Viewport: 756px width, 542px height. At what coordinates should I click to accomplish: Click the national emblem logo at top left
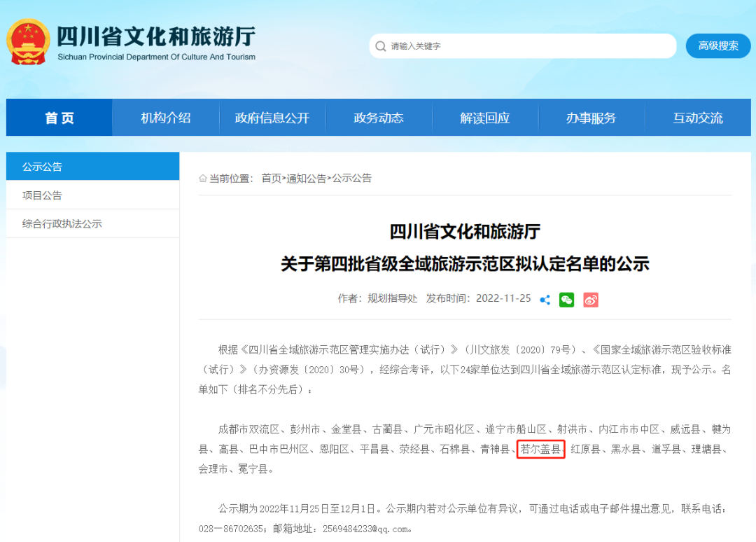29,41
